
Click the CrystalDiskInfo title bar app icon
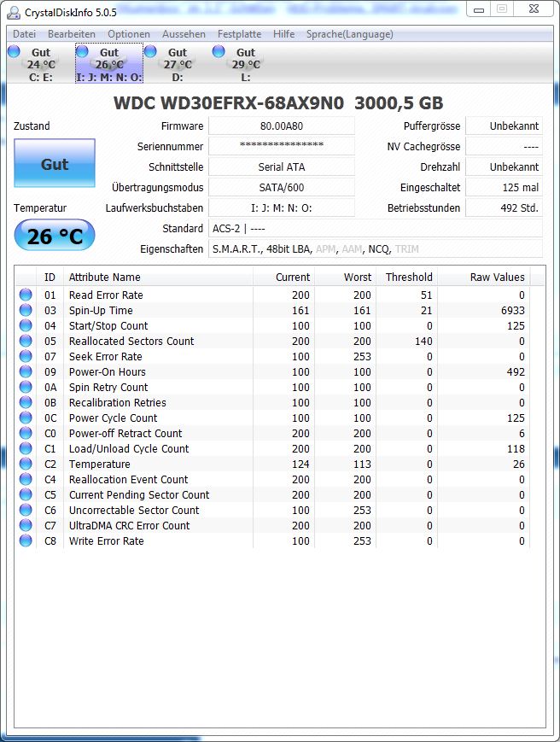click(14, 12)
